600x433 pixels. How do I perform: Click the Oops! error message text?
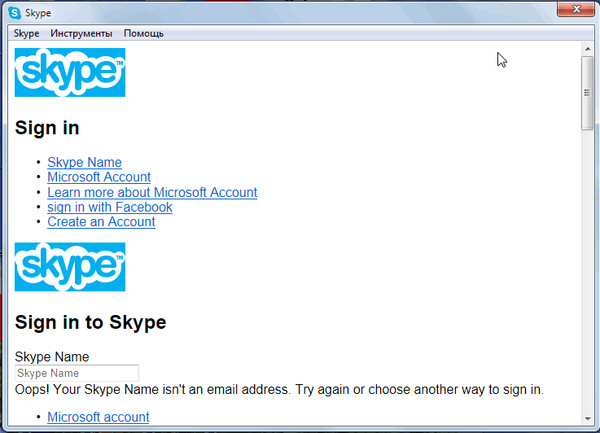(x=279, y=390)
